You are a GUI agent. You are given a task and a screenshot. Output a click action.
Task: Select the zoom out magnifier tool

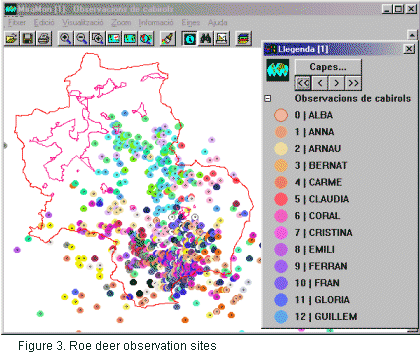pos(81,39)
